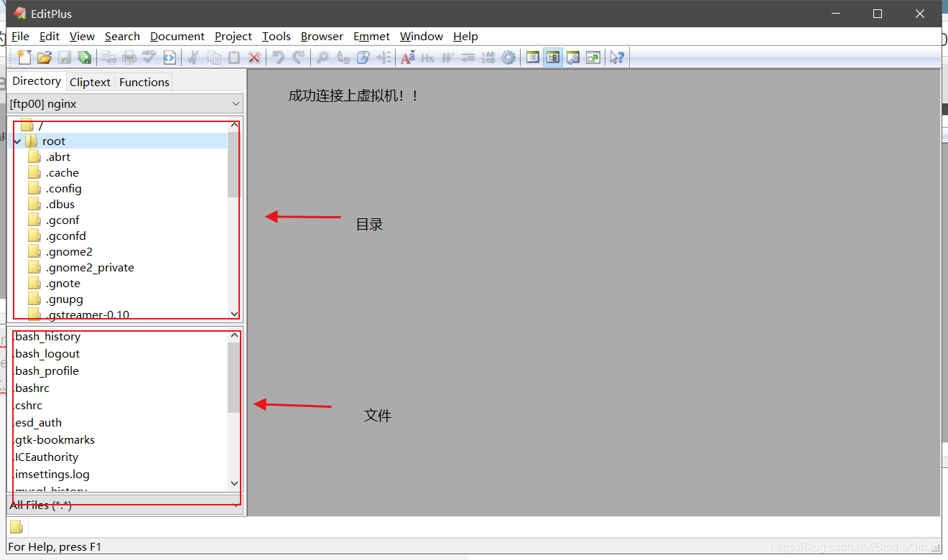Click the Save All toolbar icon
Viewport: 948px width, 560px height.
pyautogui.click(x=85, y=57)
